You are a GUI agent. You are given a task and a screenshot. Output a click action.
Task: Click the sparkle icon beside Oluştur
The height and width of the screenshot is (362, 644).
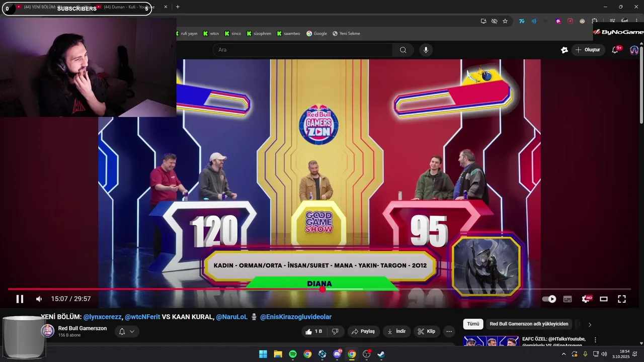[564, 50]
